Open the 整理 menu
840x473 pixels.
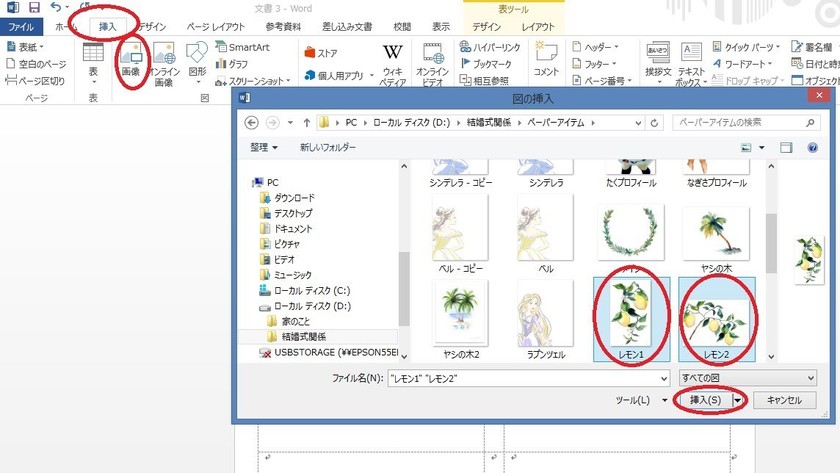pyautogui.click(x=264, y=147)
